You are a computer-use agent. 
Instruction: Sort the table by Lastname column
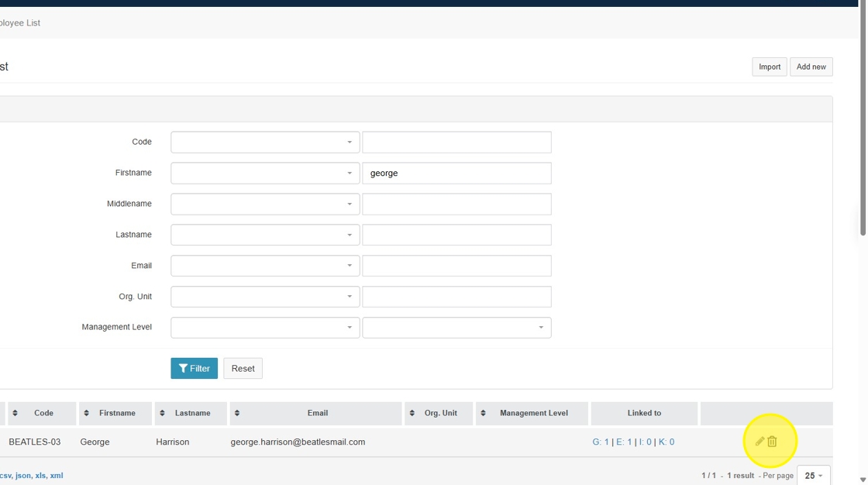point(162,414)
